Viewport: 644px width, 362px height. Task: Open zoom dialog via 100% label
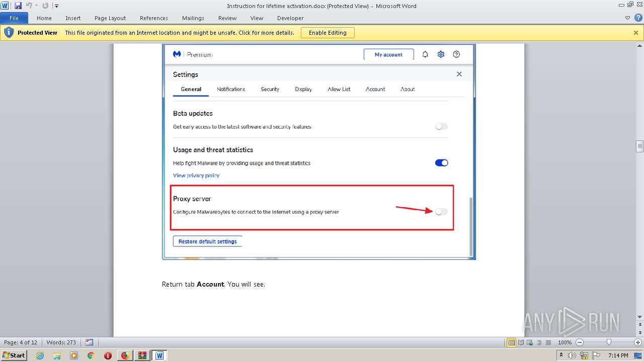[565, 342]
